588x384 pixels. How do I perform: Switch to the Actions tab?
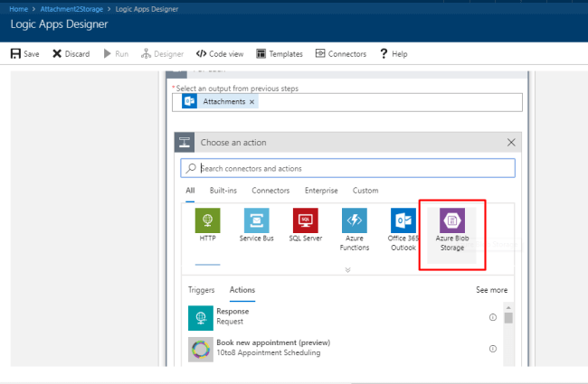242,290
